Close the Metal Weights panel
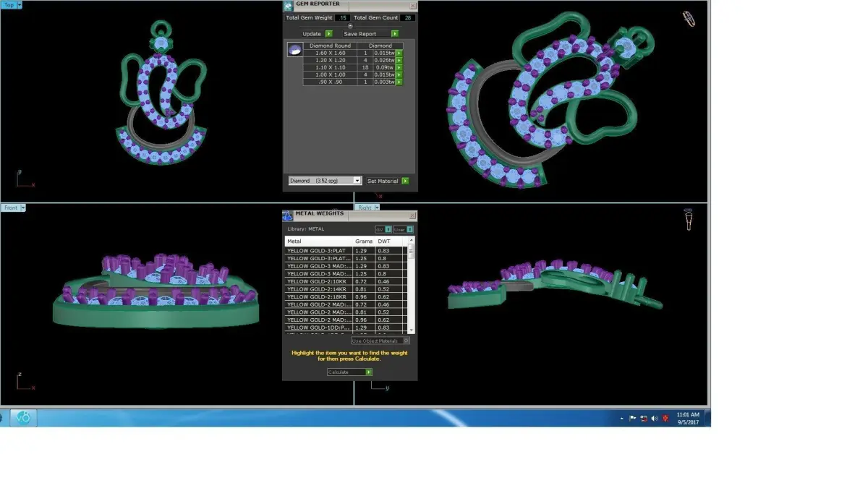The height and width of the screenshot is (488, 868). (412, 215)
